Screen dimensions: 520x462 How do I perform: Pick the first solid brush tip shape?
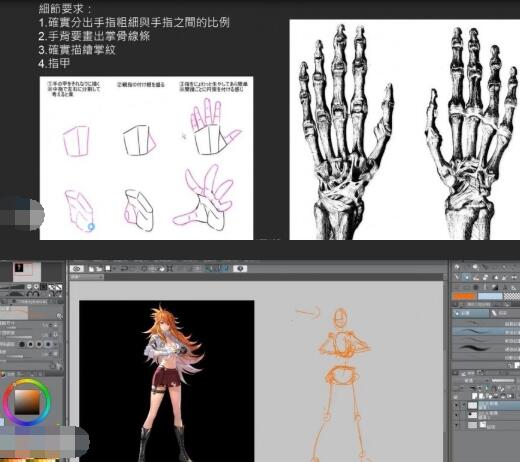pyautogui.click(x=22, y=344)
